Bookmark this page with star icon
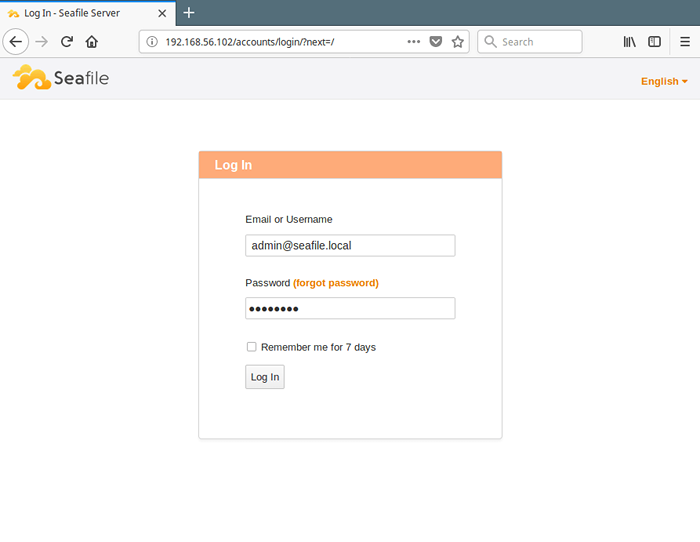This screenshot has height=542, width=700. click(x=458, y=42)
